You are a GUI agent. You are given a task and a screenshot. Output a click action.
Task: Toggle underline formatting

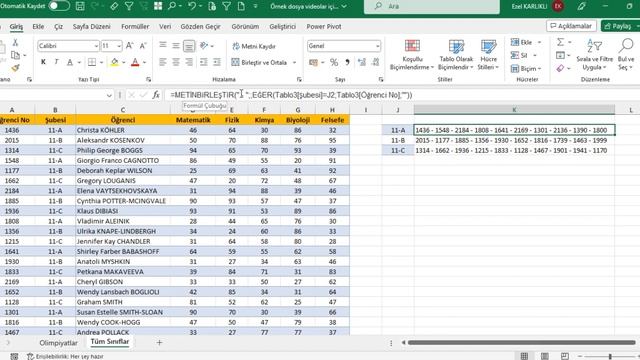(70, 62)
